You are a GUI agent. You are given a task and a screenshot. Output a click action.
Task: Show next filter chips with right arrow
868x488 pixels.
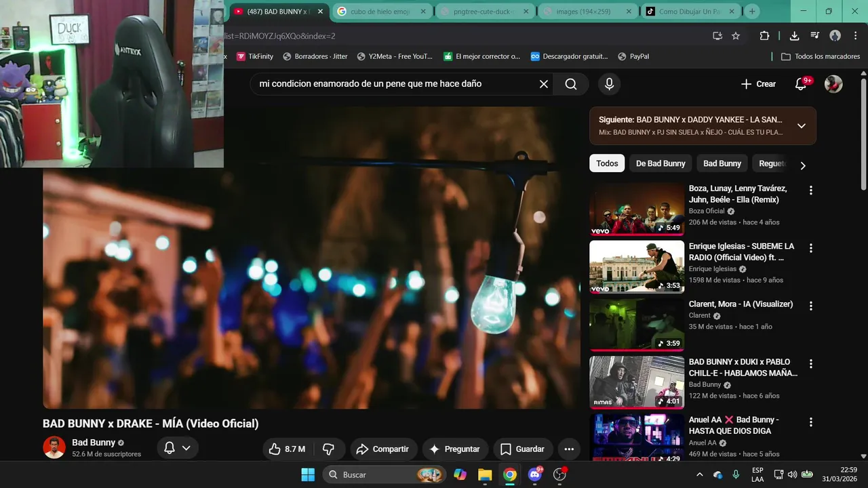click(803, 165)
